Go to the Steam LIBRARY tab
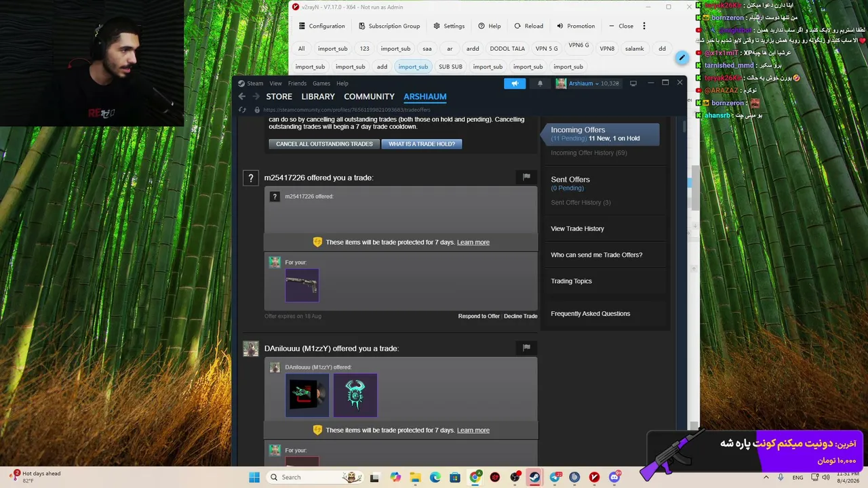This screenshot has height=488, width=868. coord(318,96)
